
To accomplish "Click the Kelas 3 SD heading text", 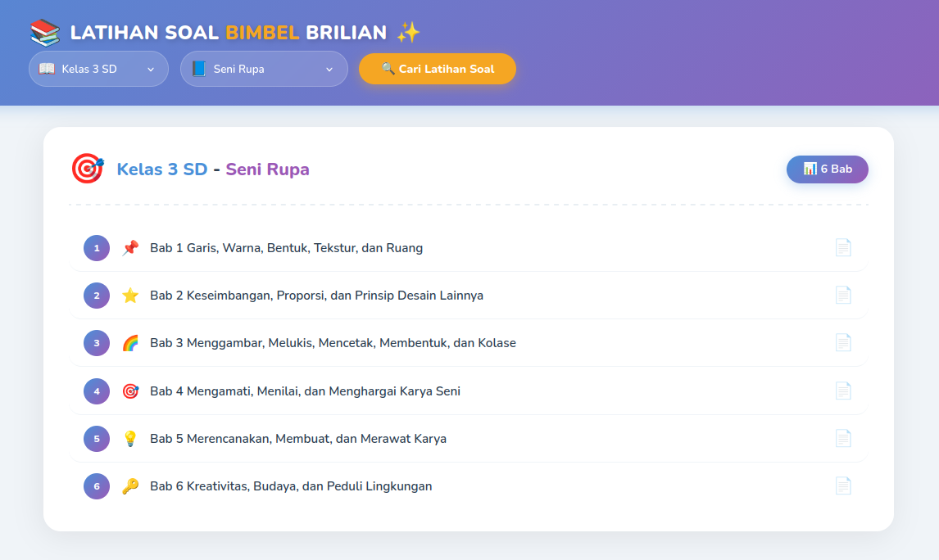I will [161, 169].
